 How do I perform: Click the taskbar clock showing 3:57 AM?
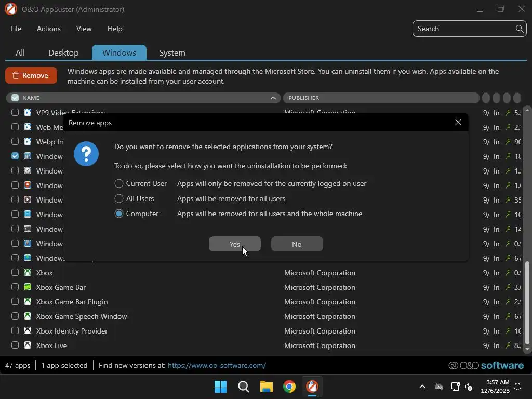[x=495, y=387]
